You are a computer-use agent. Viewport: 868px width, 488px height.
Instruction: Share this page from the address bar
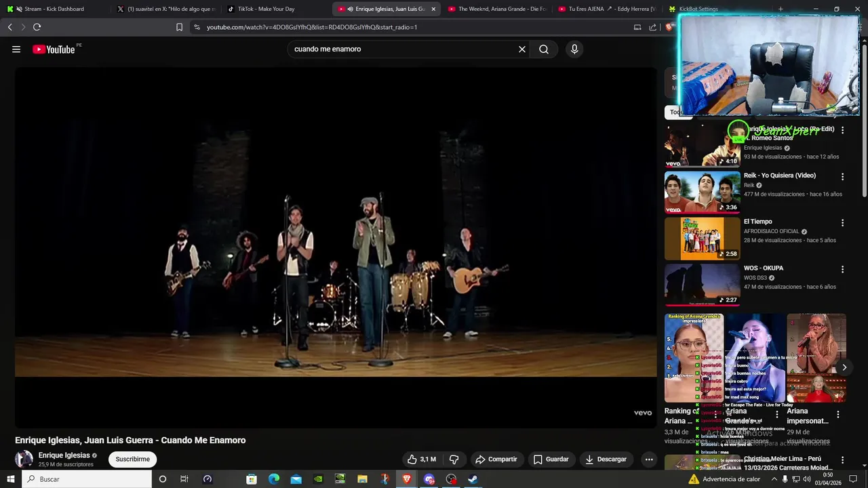[x=652, y=27]
